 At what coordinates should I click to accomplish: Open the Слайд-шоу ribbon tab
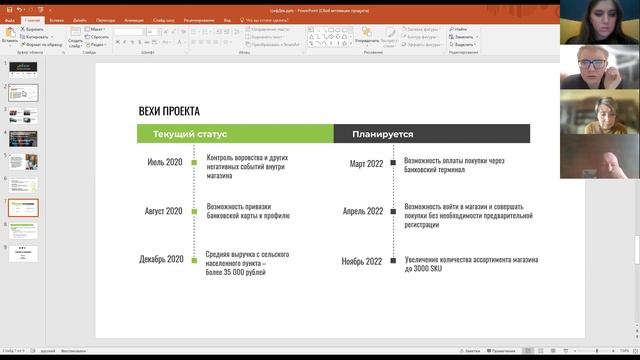click(x=164, y=20)
